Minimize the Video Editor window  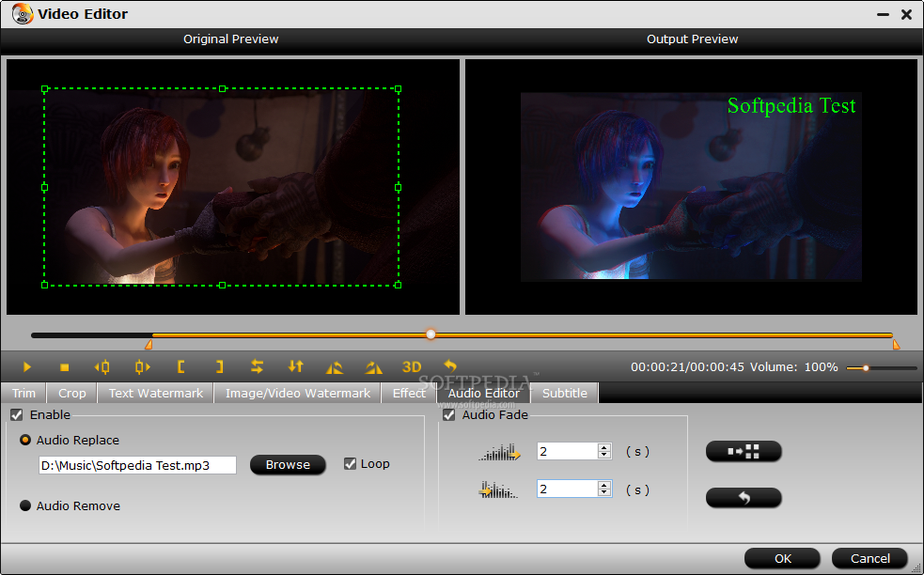coord(883,15)
